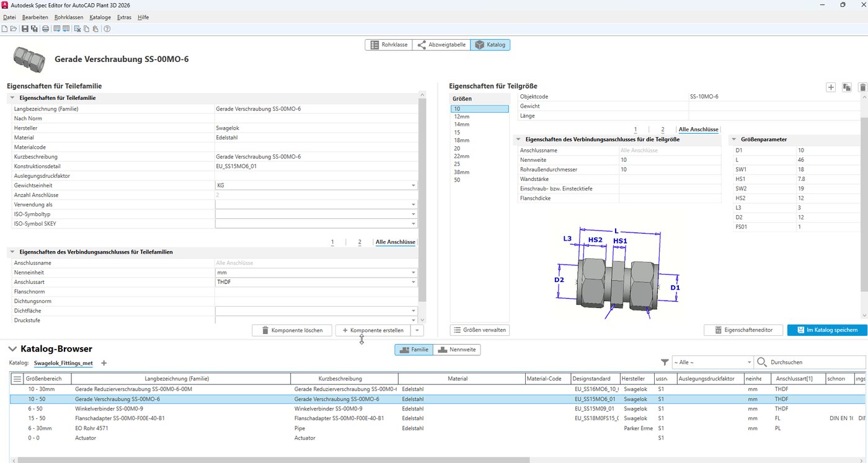The width and height of the screenshot is (868, 463).
Task: Open the Datei menu
Action: (9, 17)
